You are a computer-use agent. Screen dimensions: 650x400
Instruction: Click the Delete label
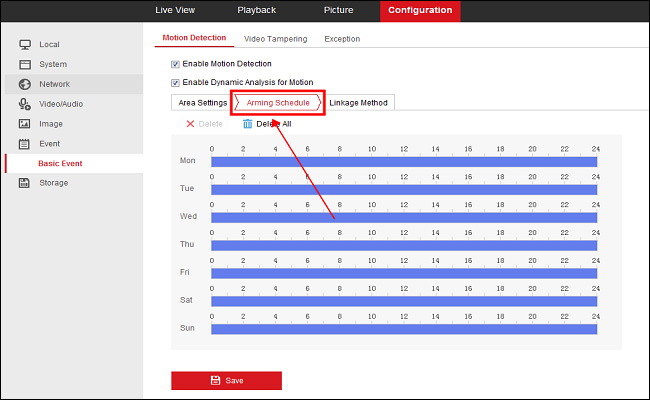tap(211, 124)
